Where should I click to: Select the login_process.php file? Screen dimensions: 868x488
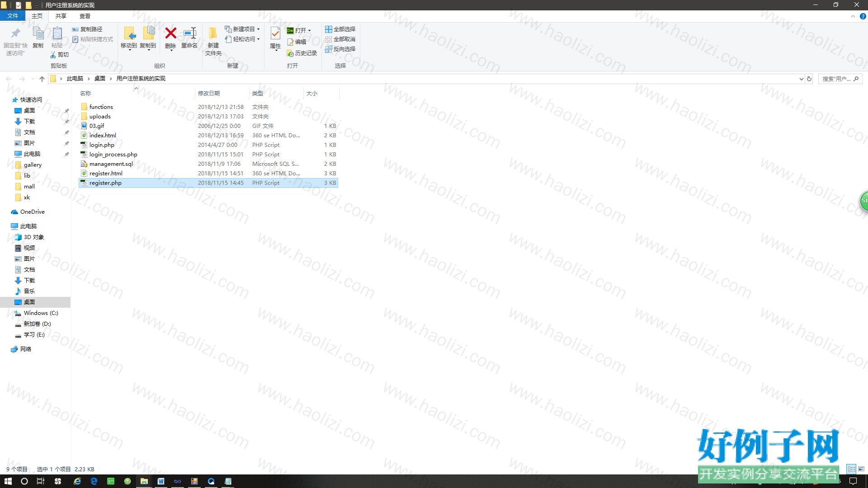pos(208,155)
